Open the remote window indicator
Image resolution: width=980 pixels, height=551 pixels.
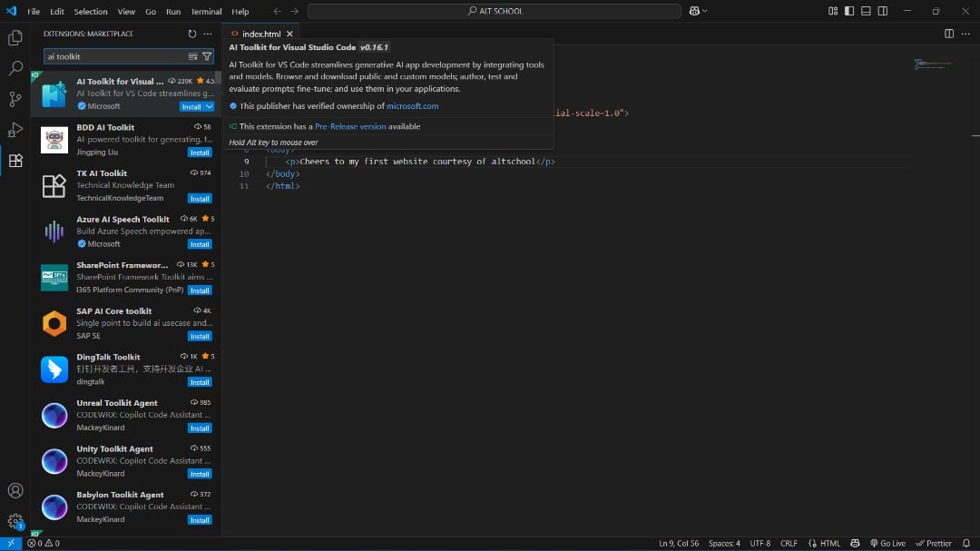pyautogui.click(x=11, y=544)
